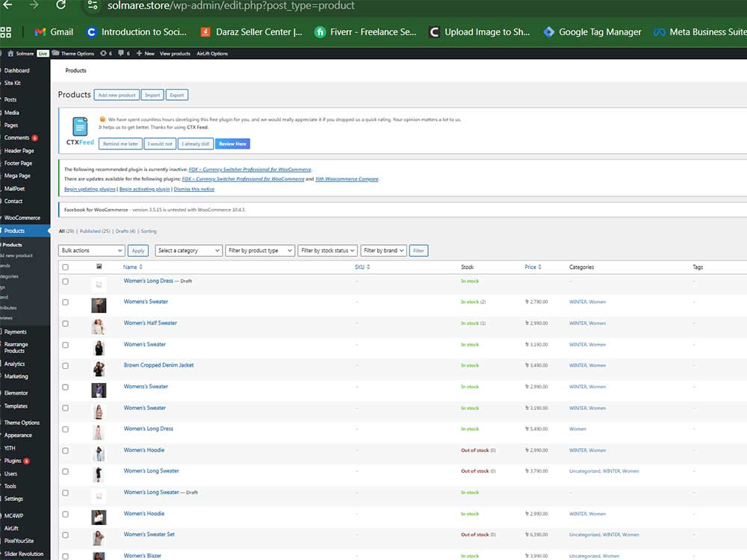The image size is (747, 560).
Task: Select checkbox for Brown Cropped Denim Jacket
Action: 65,366
